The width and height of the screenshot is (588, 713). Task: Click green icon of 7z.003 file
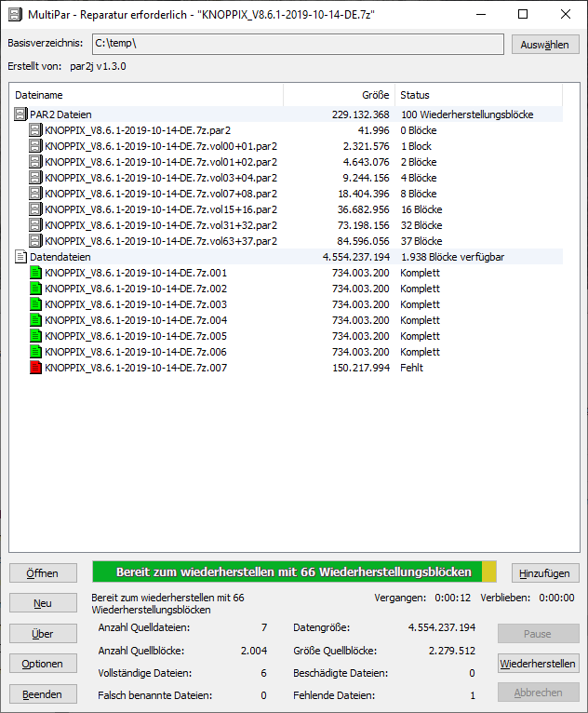click(x=35, y=304)
